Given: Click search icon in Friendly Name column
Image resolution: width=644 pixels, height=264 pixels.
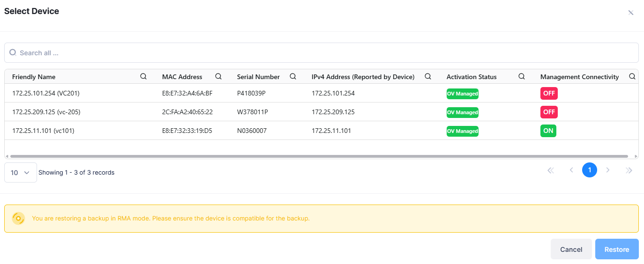Looking at the screenshot, I should pos(143,77).
